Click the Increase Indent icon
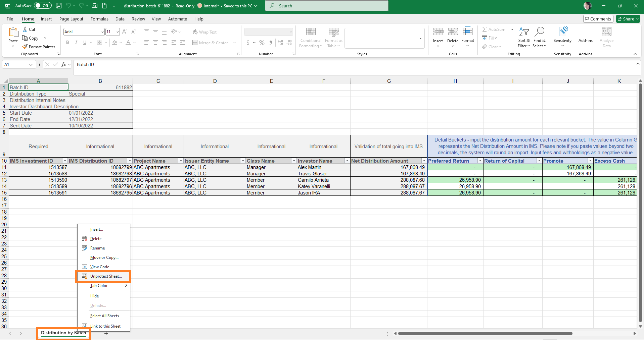This screenshot has height=340, width=644. pyautogui.click(x=183, y=43)
